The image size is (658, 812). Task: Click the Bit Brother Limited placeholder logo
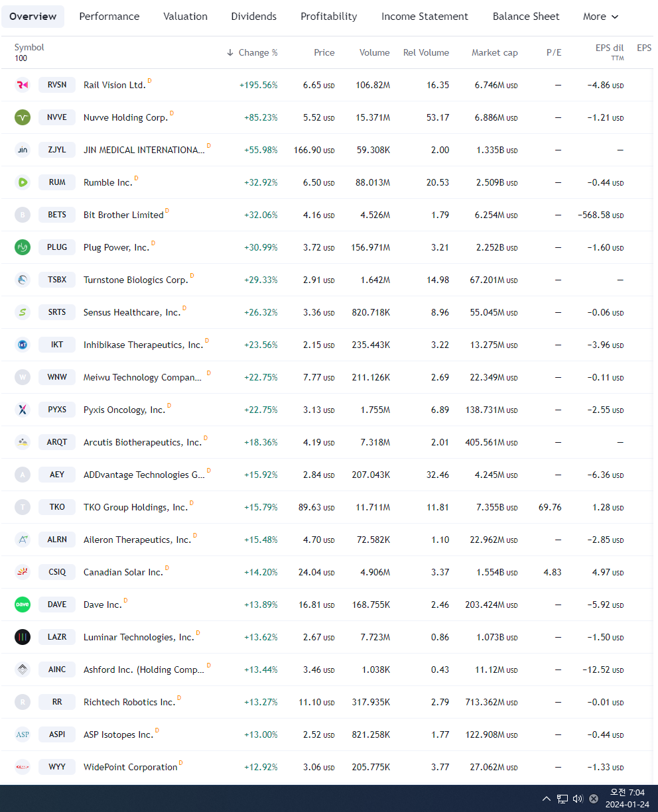pos(23,215)
